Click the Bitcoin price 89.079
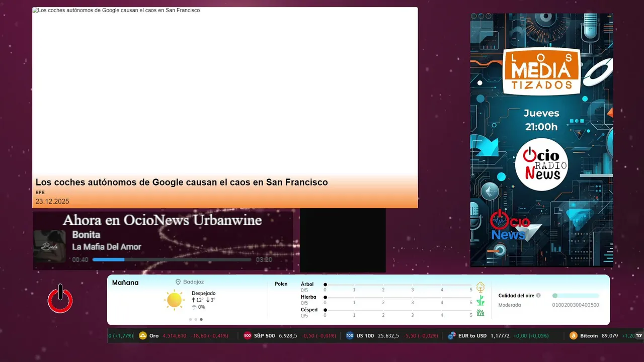 click(610, 336)
